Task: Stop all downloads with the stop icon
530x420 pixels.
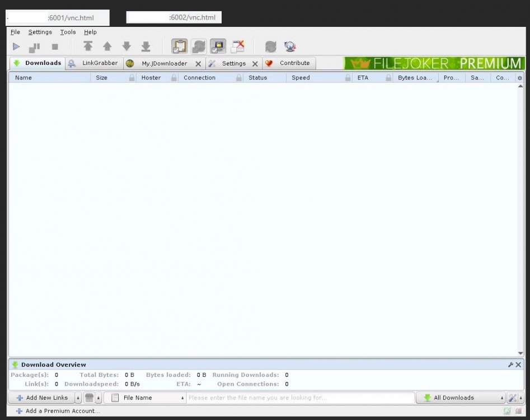Action: 55,46
